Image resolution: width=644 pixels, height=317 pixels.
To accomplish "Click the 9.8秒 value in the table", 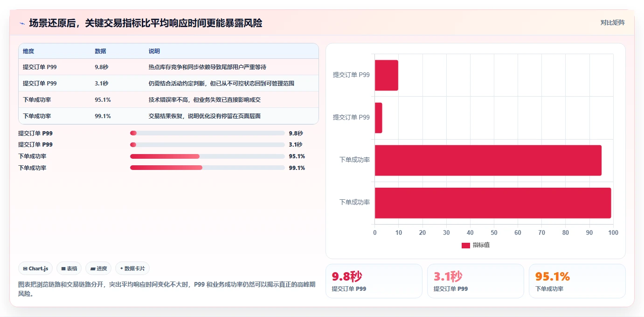I will (102, 67).
